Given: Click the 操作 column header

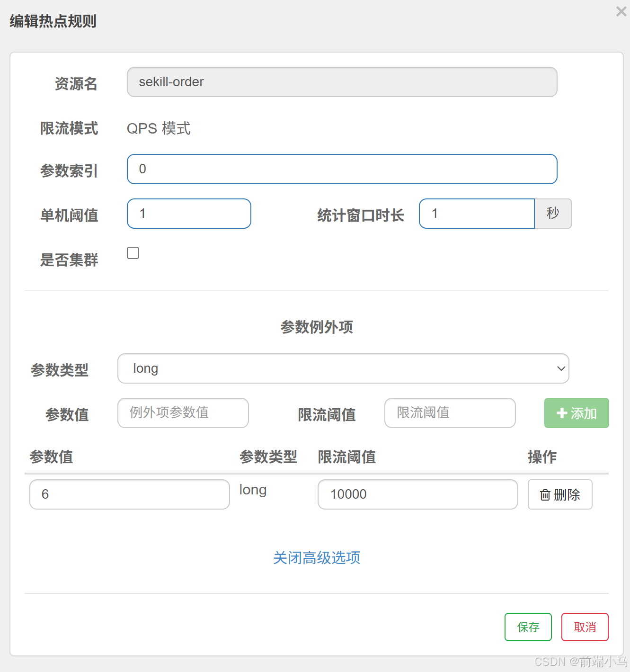Looking at the screenshot, I should click(x=542, y=457).
